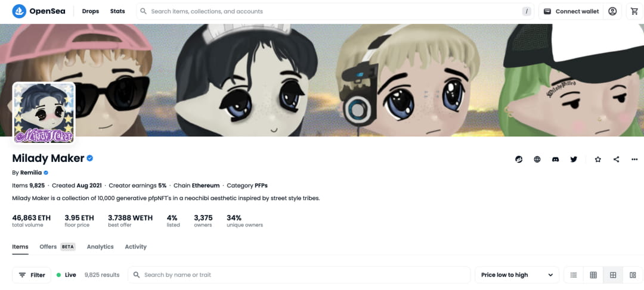
Task: Open the Discord icon link
Action: click(555, 160)
